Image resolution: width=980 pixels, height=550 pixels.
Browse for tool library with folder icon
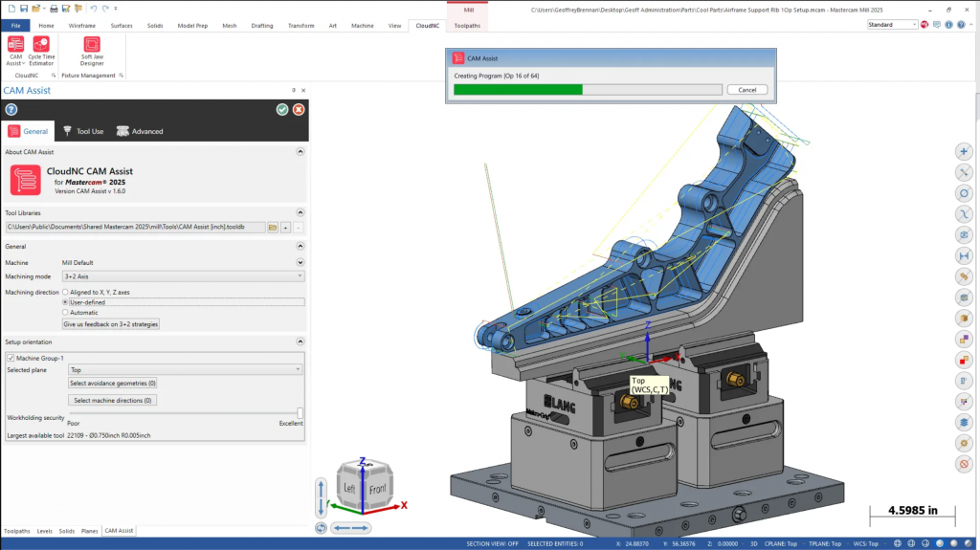point(273,228)
